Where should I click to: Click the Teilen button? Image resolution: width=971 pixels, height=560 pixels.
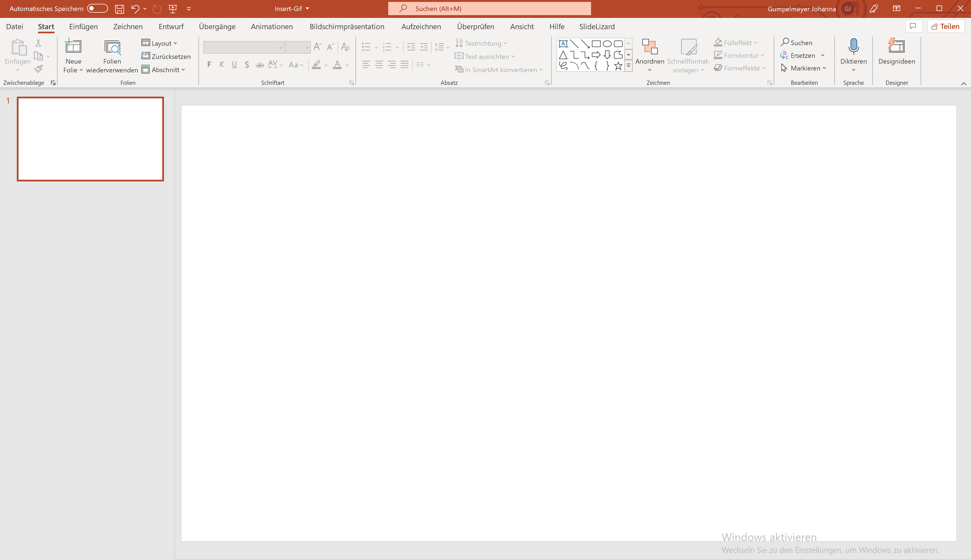point(945,26)
